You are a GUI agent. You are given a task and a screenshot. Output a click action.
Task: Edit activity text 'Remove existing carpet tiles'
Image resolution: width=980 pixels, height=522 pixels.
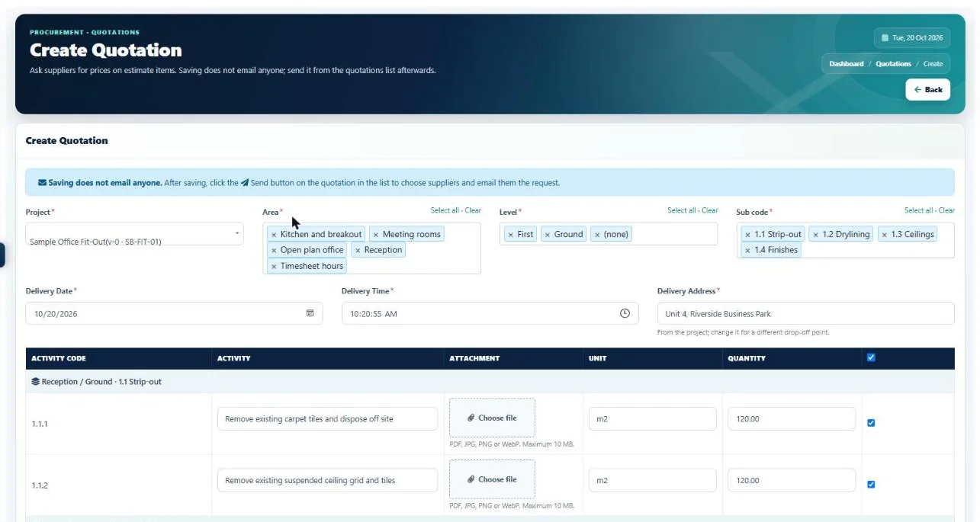328,418
